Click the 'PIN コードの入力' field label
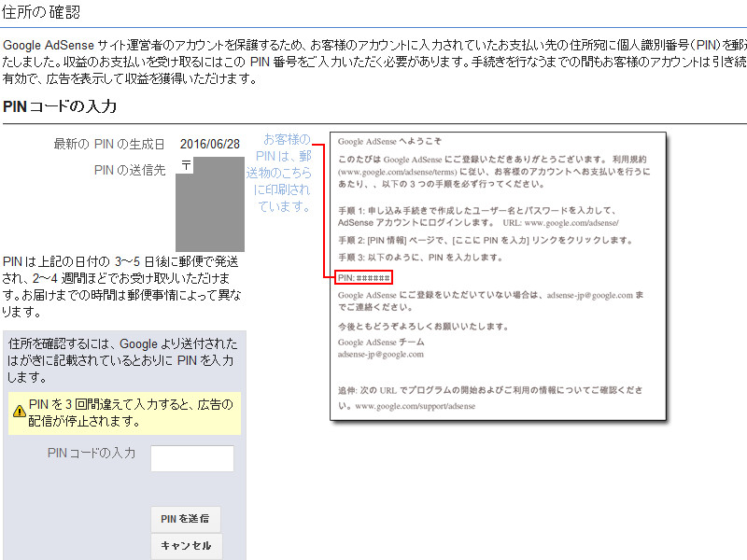The height and width of the screenshot is (560, 747). pos(91,453)
